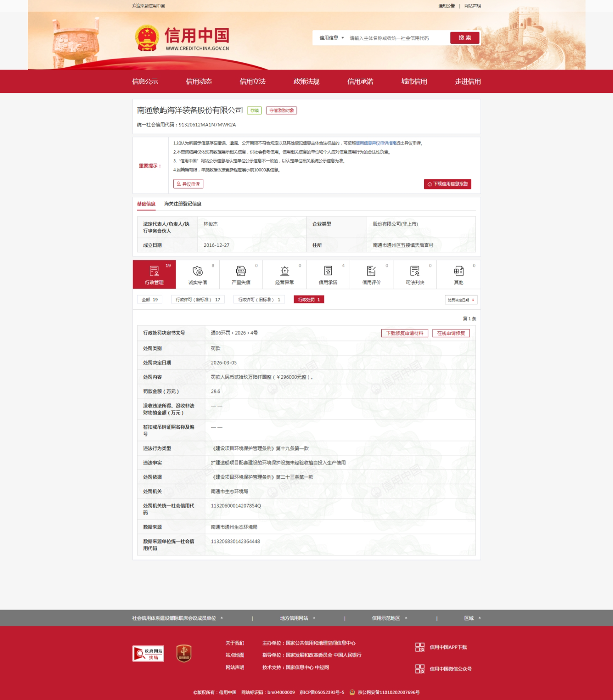This screenshot has height=700, width=613.
Task: Click the red 搜索 button
Action: 465,38
